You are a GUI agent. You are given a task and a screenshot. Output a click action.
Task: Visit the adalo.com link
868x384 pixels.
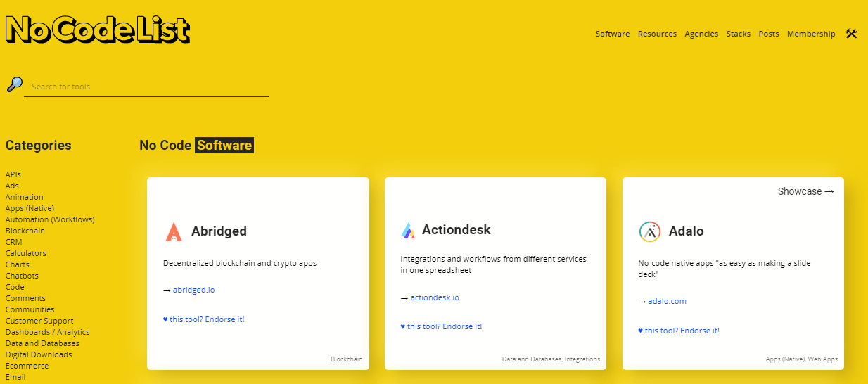(668, 301)
